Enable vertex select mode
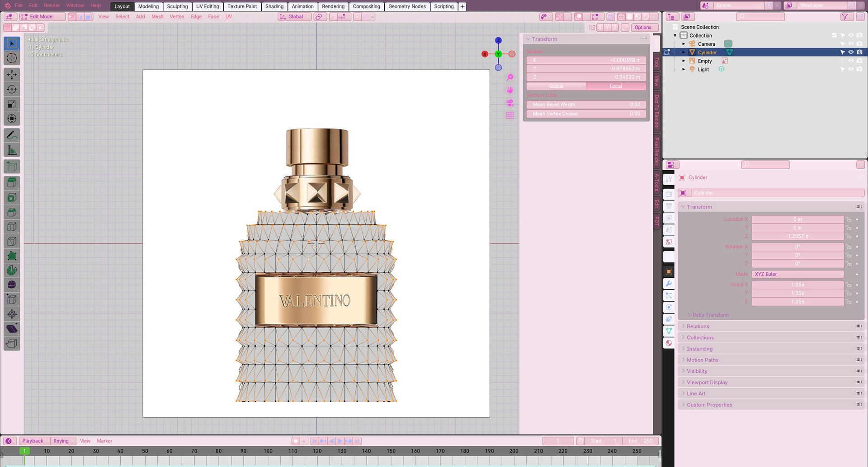Viewport: 868px width, 467px height. tap(72, 17)
